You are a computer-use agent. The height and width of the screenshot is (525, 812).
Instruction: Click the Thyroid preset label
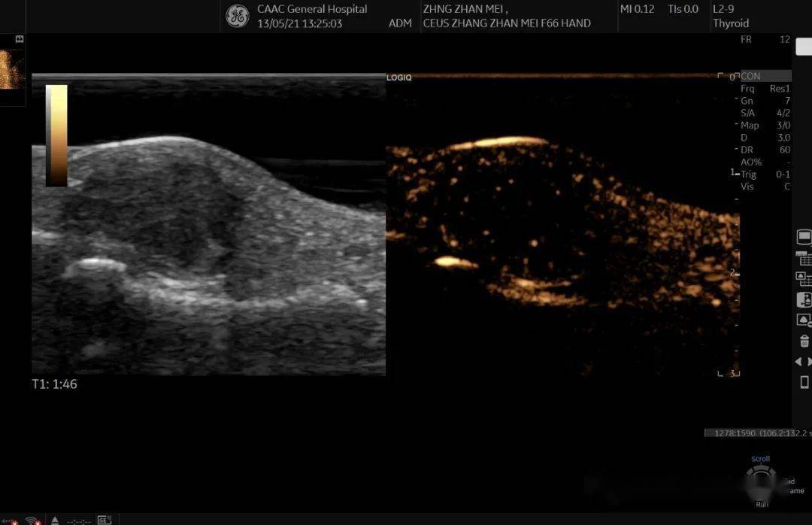click(x=731, y=23)
